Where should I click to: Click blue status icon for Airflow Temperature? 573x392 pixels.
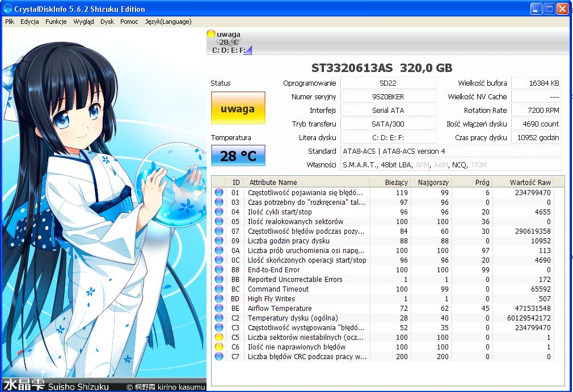click(219, 308)
